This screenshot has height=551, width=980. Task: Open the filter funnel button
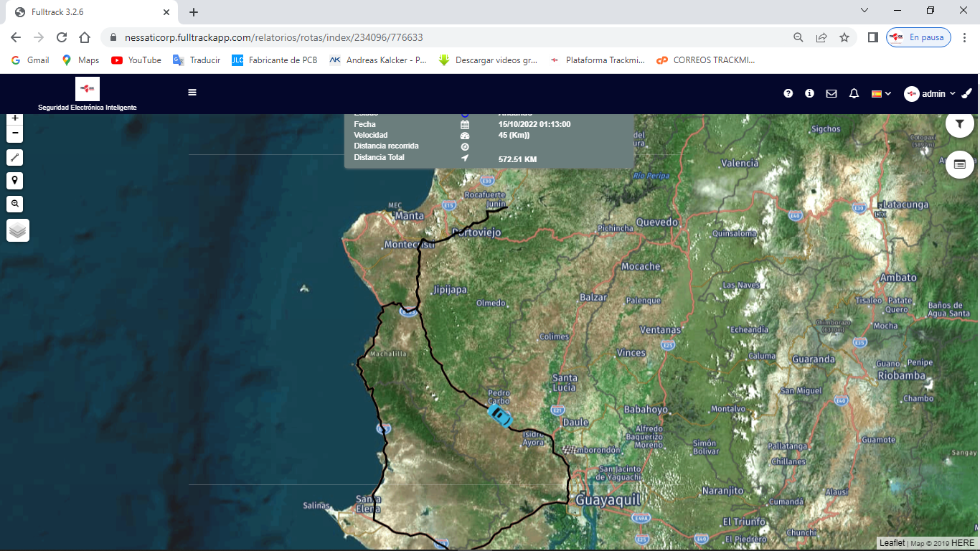pyautogui.click(x=959, y=124)
